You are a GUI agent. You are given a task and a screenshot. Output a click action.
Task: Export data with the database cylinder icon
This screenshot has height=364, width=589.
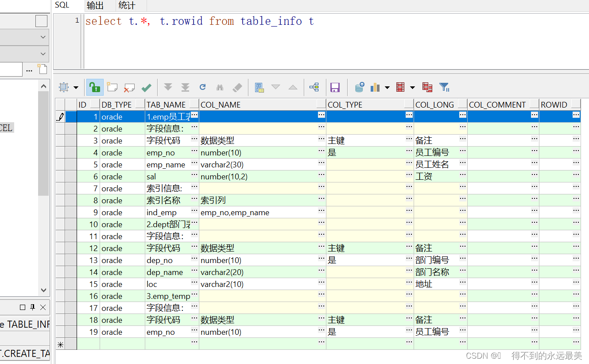[x=359, y=87]
